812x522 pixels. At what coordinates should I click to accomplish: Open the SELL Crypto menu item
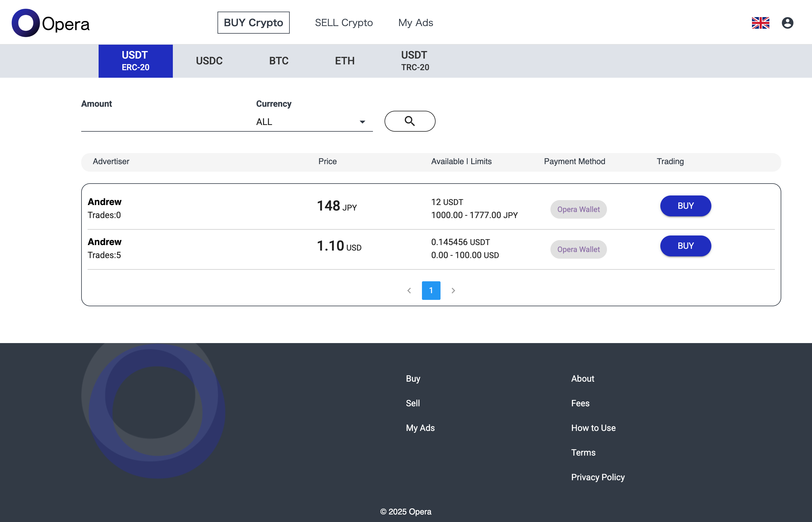(x=344, y=23)
